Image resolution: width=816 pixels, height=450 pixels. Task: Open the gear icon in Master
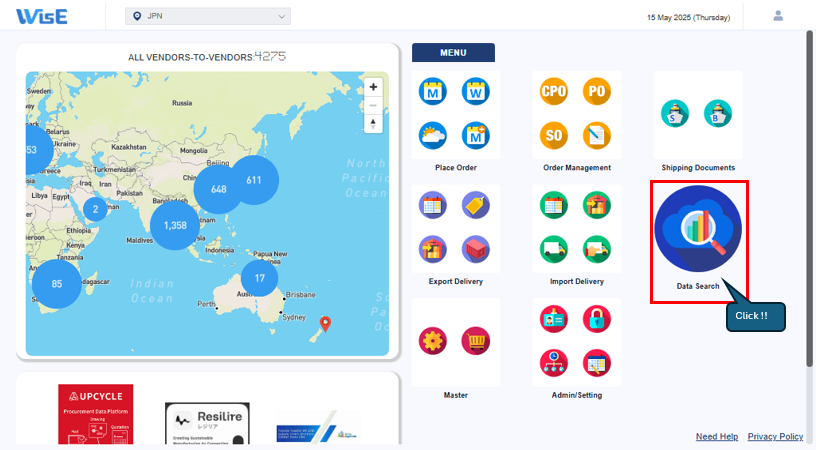[x=434, y=341]
